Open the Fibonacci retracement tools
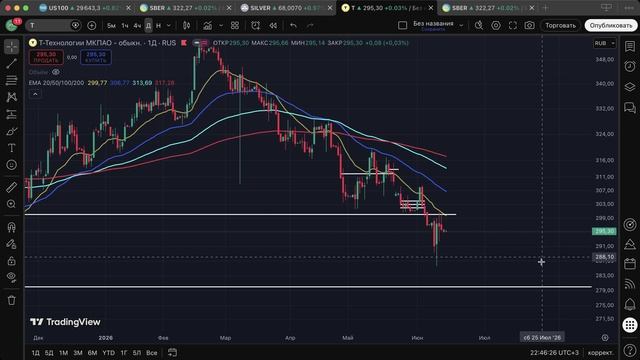The width and height of the screenshot is (640, 360). [x=11, y=80]
